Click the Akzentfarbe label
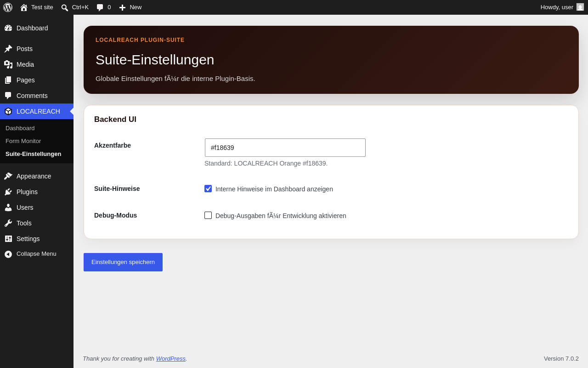This screenshot has height=368, width=588. tap(113, 145)
